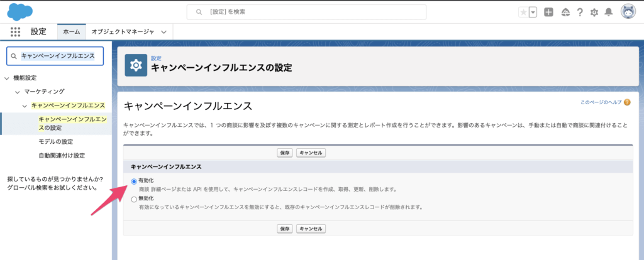
Task: Expand the オブジェクトマネージャ tab dropdown chevron
Action: [164, 31]
